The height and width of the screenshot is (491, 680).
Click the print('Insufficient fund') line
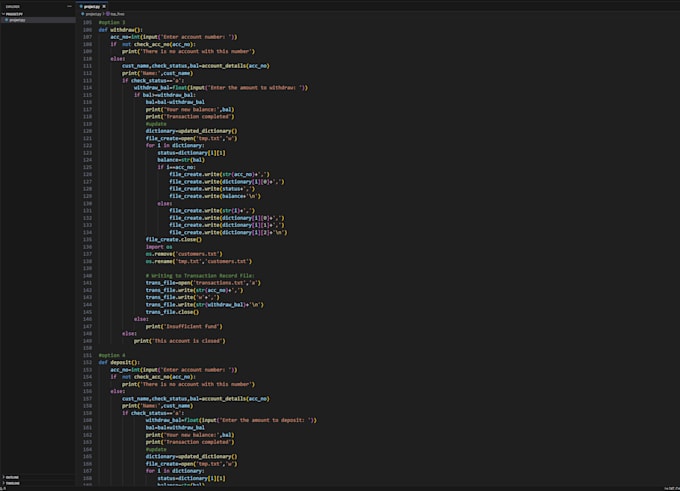[184, 327]
